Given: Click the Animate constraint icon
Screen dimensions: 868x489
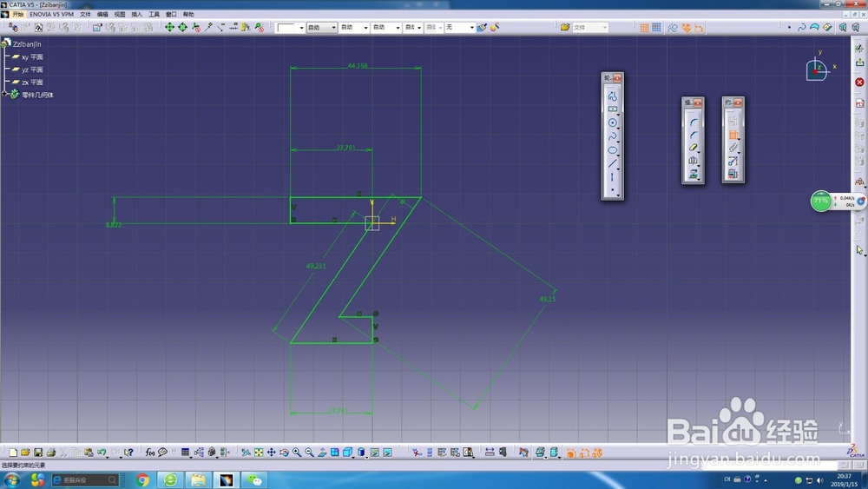Looking at the screenshot, I should (x=733, y=162).
